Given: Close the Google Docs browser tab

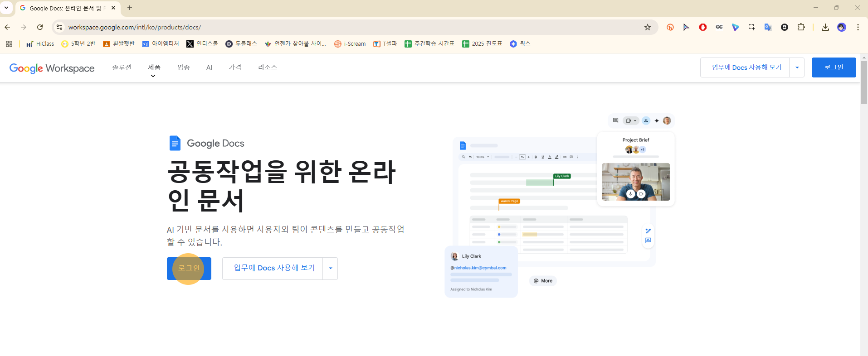Looking at the screenshot, I should coord(113,8).
